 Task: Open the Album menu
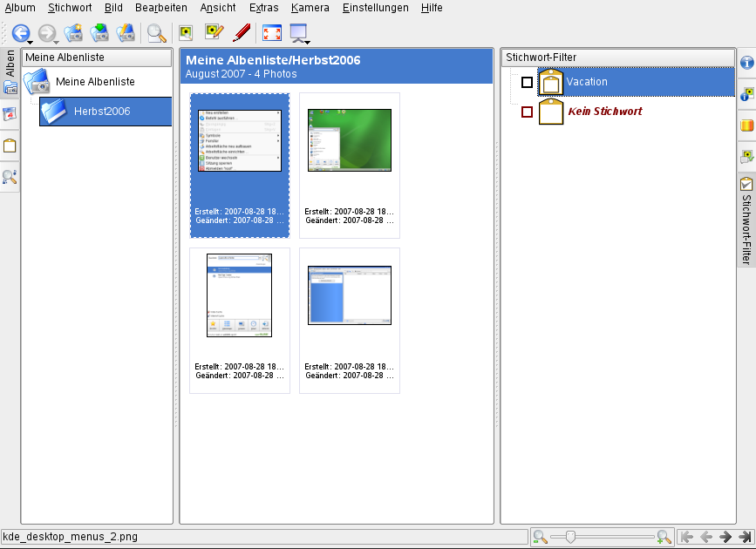[x=20, y=8]
